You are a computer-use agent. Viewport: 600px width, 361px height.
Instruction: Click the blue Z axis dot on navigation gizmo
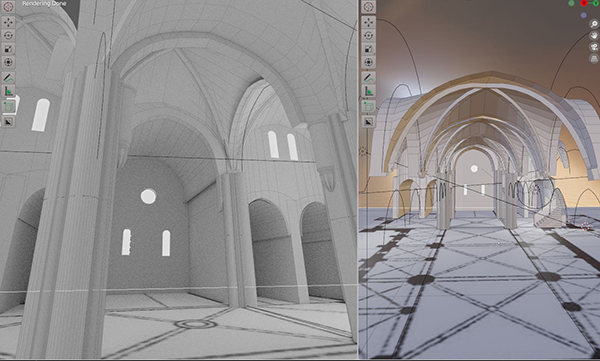(x=583, y=15)
